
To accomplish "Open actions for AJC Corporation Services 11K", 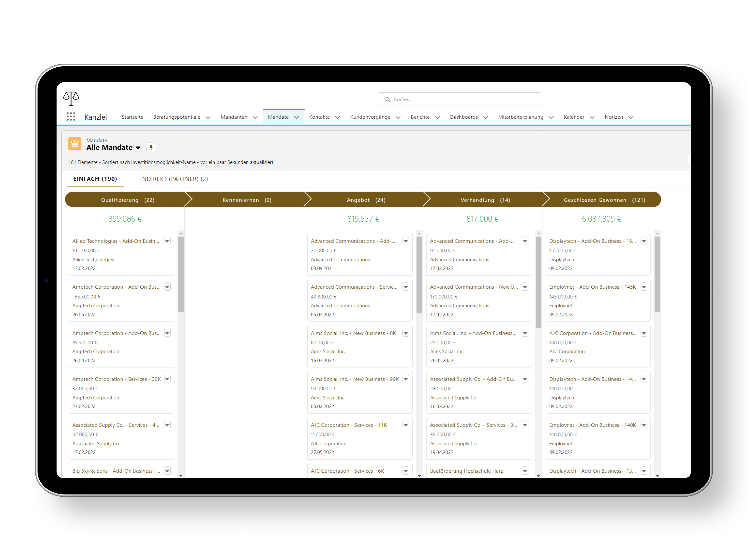I will 406,425.
